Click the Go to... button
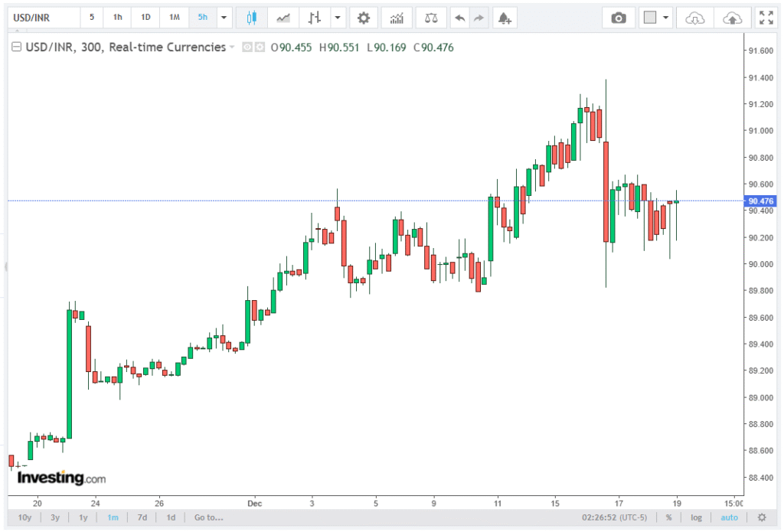The height and width of the screenshot is (532, 784). pos(208,517)
